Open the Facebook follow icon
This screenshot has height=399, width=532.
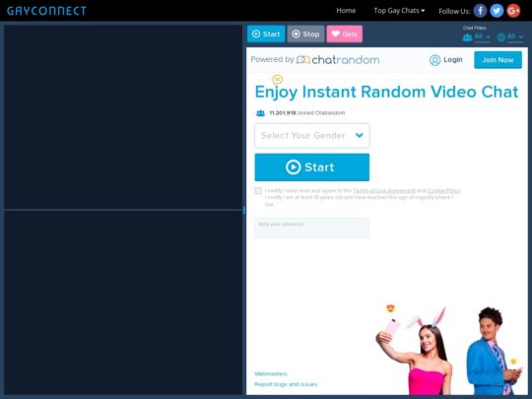[x=480, y=11]
